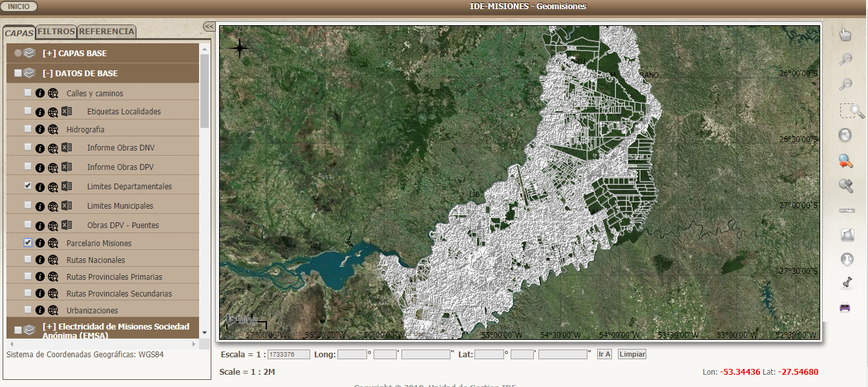Uncheck the Parcelario Misiones layer
This screenshot has width=868, height=387.
tap(28, 243)
